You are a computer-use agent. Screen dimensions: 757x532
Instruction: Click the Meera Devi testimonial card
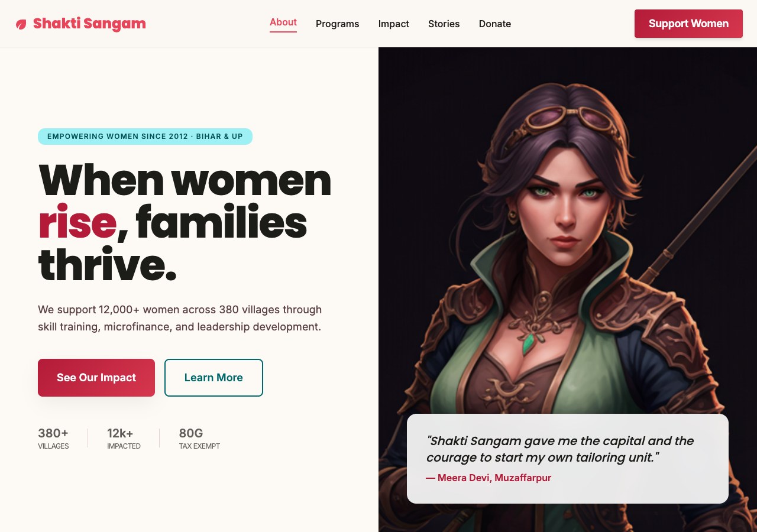click(x=568, y=459)
